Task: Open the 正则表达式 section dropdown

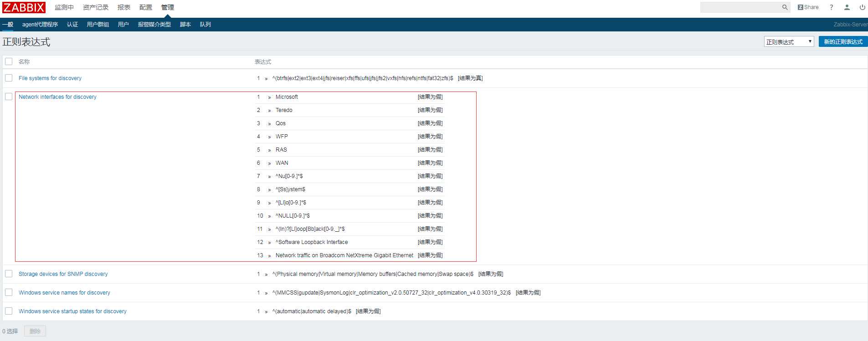Action: pyautogui.click(x=789, y=41)
